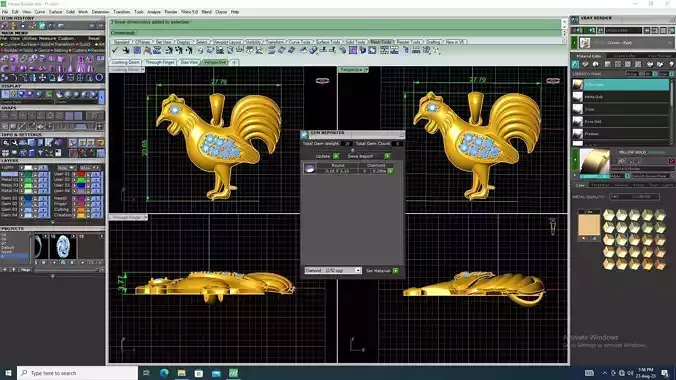Click the four-way move arrows icon in Main Menu

point(43,78)
